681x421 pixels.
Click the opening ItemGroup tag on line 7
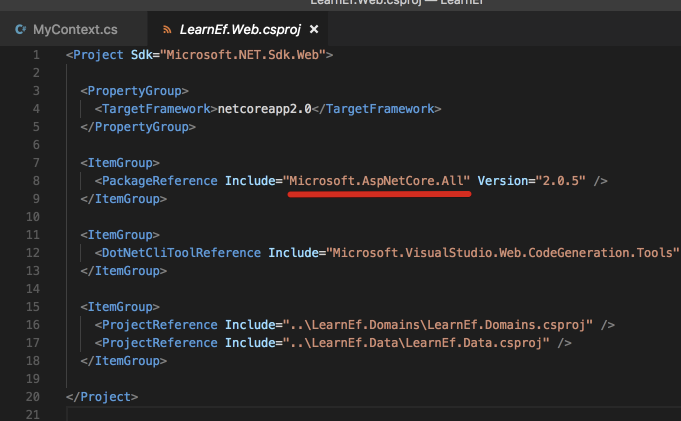pos(120,163)
